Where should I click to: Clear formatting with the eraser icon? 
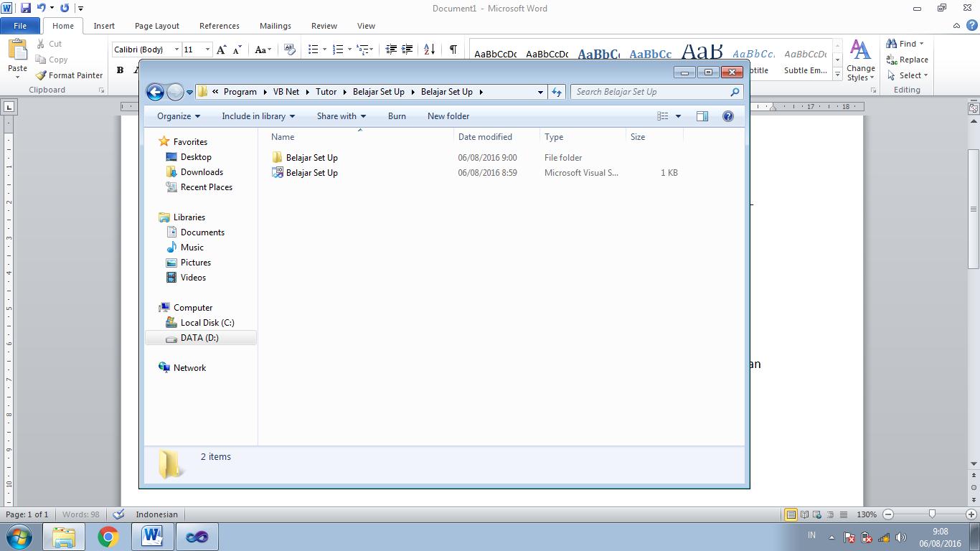[290, 50]
